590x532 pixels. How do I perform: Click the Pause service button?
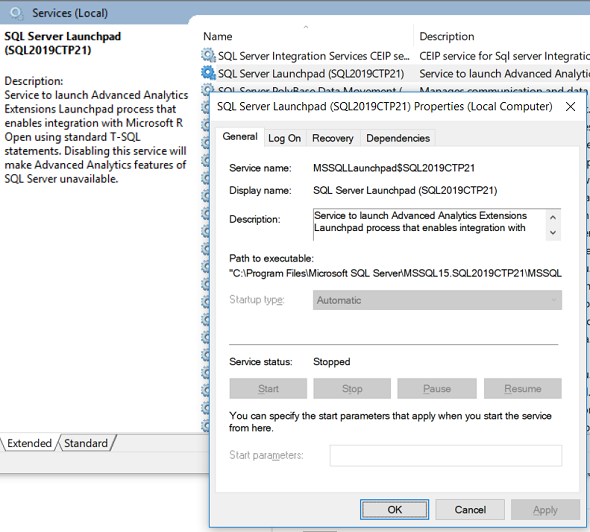(x=437, y=389)
